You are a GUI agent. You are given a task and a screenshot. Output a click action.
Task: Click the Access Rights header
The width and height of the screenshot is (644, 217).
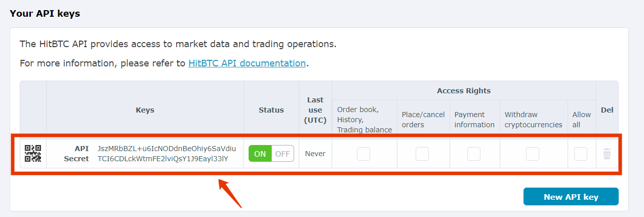click(x=464, y=91)
